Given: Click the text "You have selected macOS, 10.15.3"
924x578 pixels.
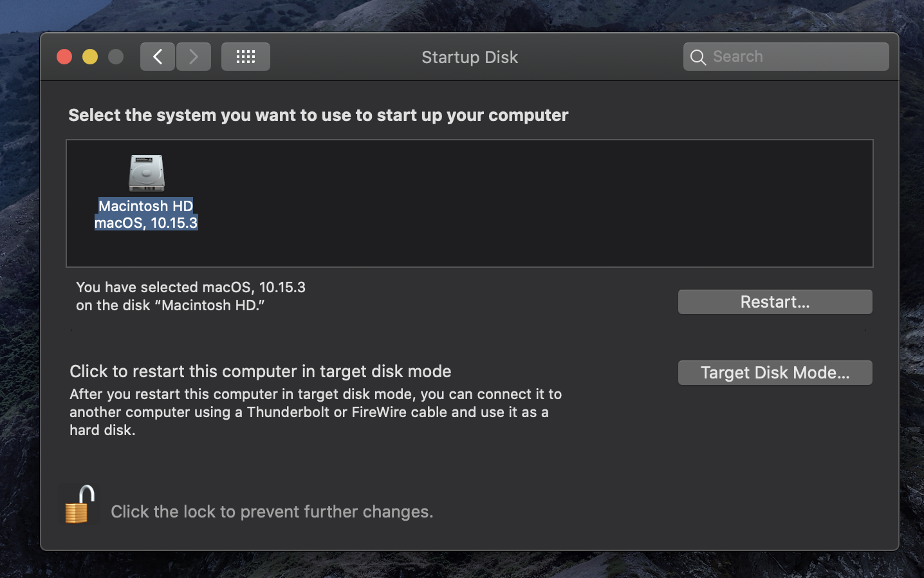Looking at the screenshot, I should tap(191, 287).
